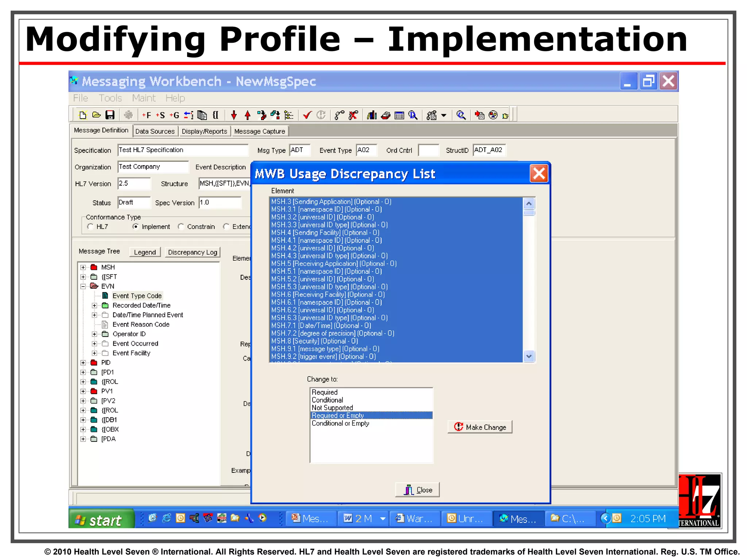747x560 pixels.
Task: Select Event Reason Code tree item
Action: [x=141, y=324]
